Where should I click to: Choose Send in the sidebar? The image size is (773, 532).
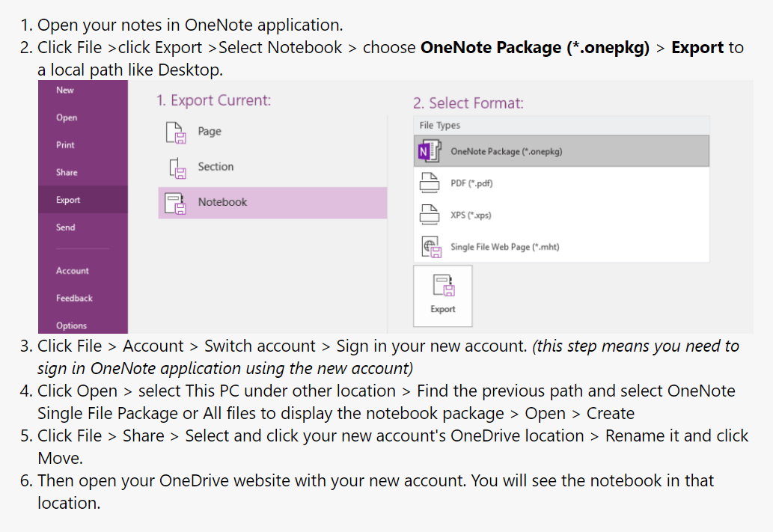click(x=66, y=227)
